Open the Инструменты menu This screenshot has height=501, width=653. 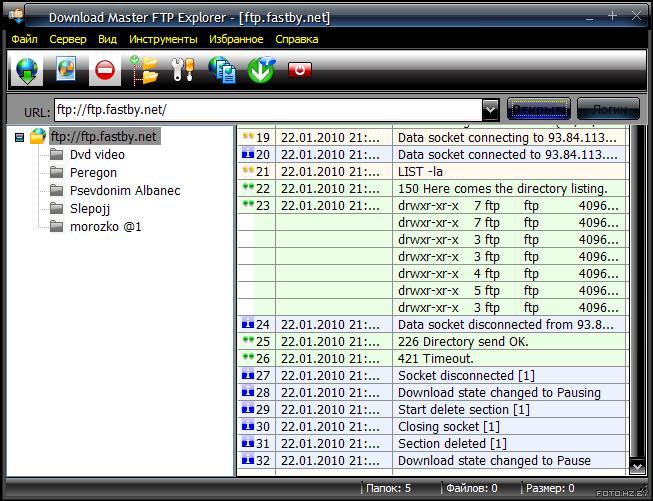[x=163, y=39]
